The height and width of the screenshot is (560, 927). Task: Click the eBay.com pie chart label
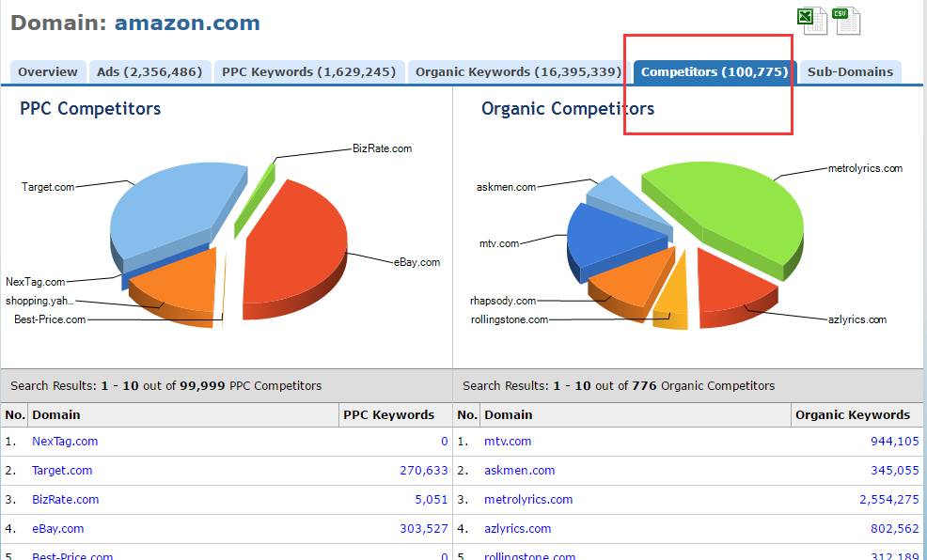click(416, 262)
